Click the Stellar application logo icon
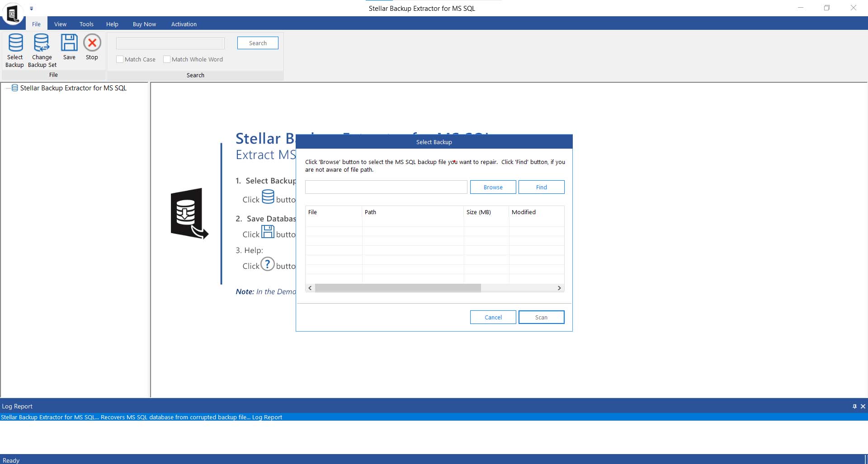 (x=13, y=14)
